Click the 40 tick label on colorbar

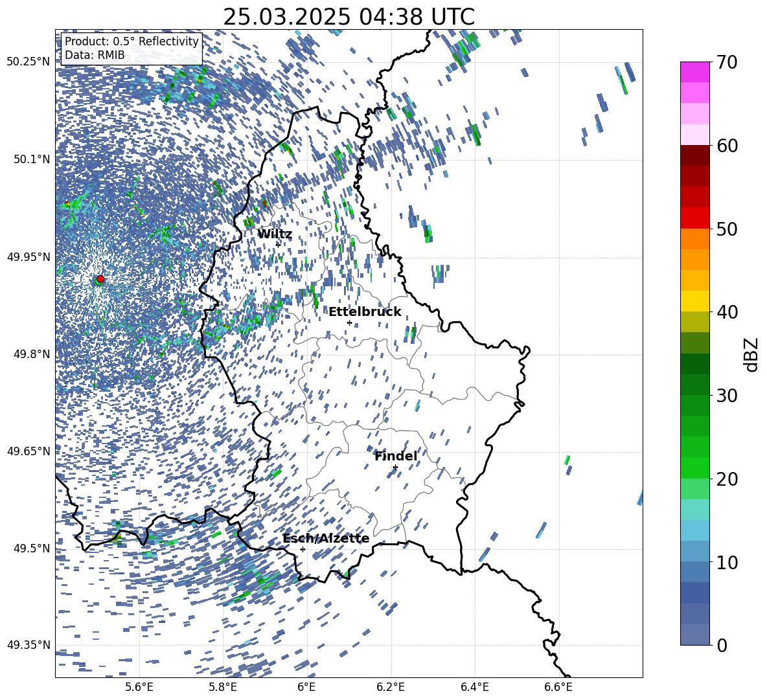727,312
